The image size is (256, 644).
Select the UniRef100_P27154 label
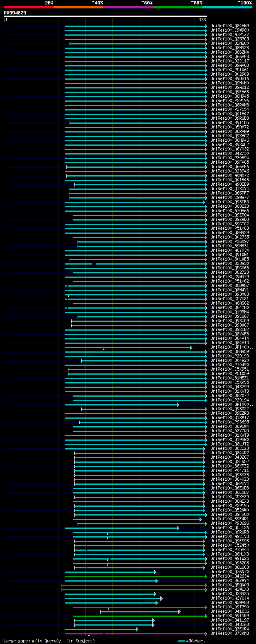[x=230, y=110]
